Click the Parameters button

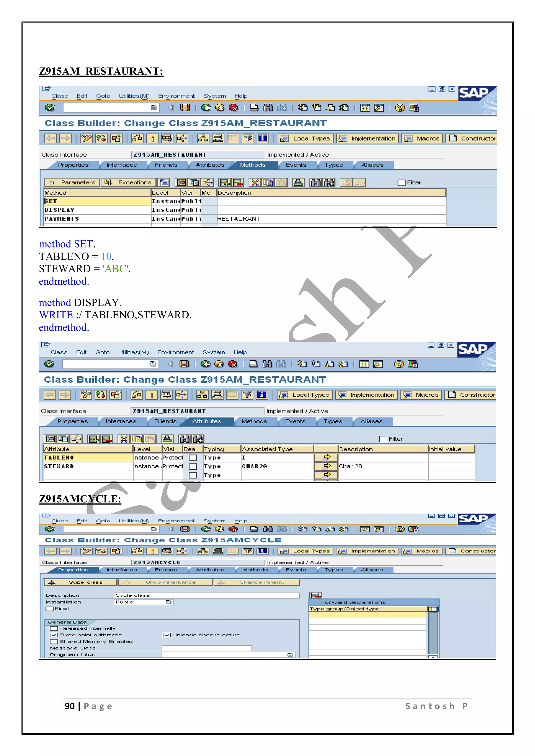click(72, 183)
